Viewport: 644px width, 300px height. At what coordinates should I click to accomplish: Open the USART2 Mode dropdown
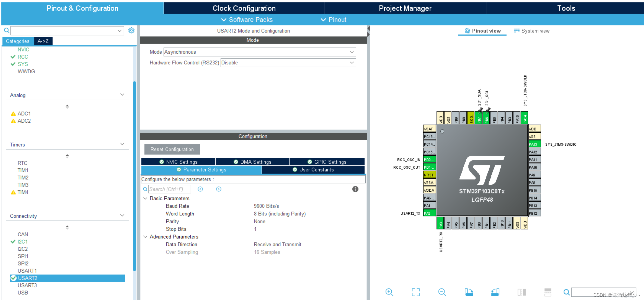pos(352,52)
